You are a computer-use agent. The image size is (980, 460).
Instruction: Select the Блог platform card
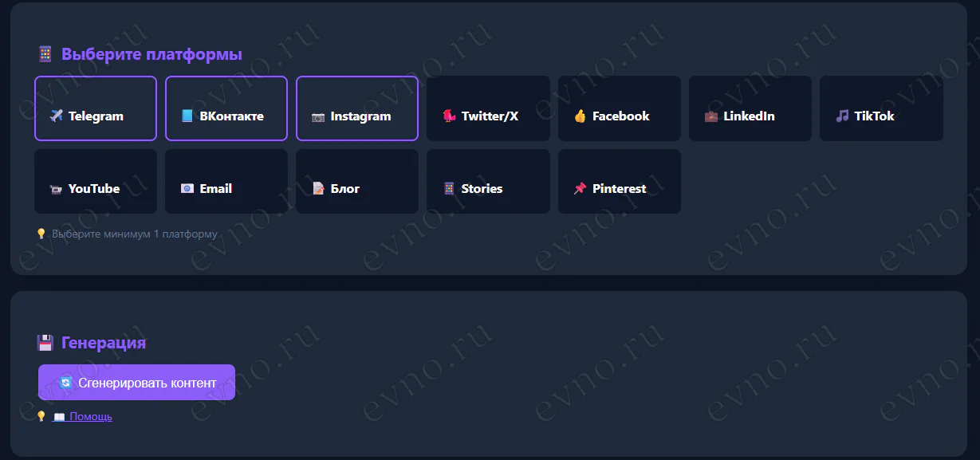357,181
